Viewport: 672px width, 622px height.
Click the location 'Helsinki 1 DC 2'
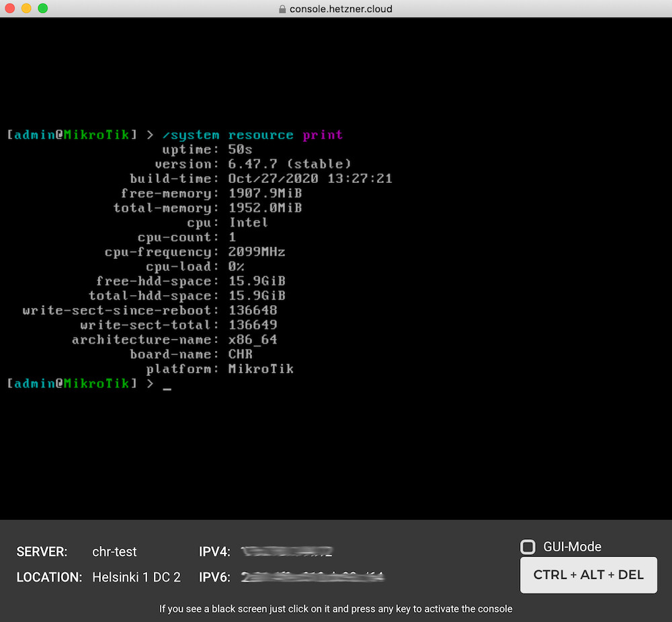pyautogui.click(x=136, y=578)
